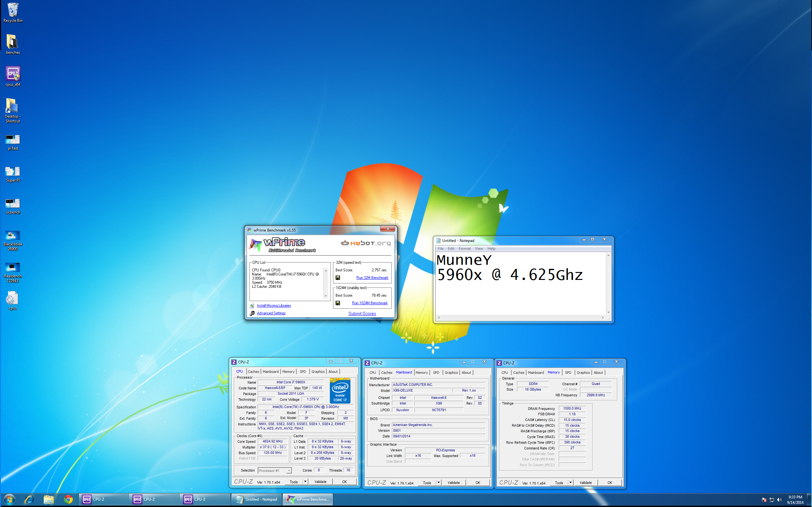Click the Core Speed value 4624.92 MHz
812x507 pixels.
point(273,442)
